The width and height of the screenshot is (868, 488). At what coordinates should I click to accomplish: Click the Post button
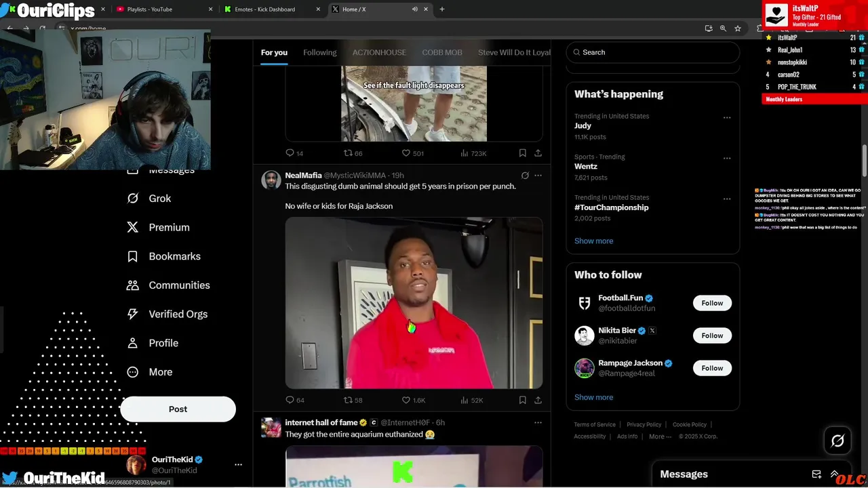pyautogui.click(x=178, y=409)
